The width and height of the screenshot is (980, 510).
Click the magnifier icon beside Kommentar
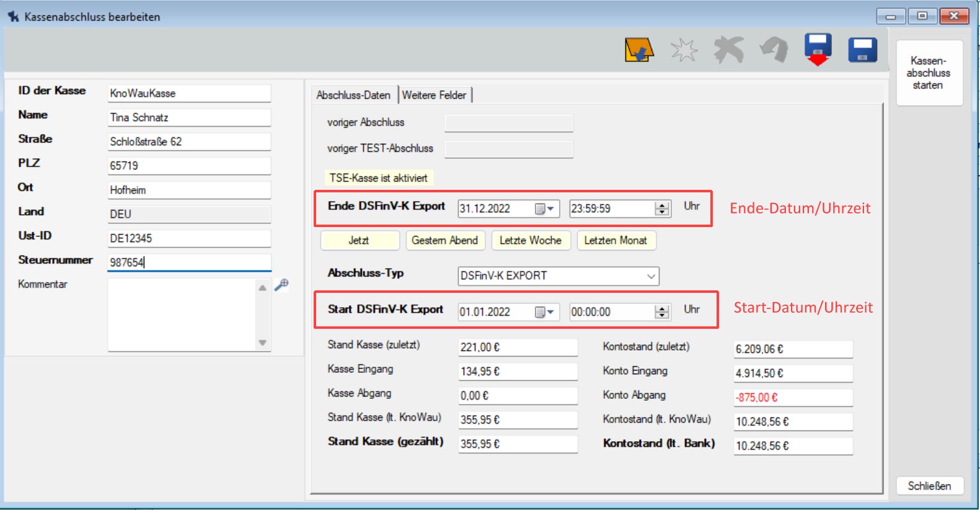pyautogui.click(x=281, y=285)
